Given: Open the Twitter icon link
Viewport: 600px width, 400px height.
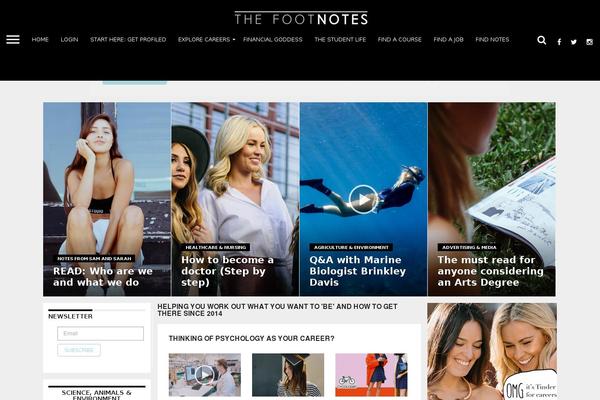Looking at the screenshot, I should coord(574,42).
